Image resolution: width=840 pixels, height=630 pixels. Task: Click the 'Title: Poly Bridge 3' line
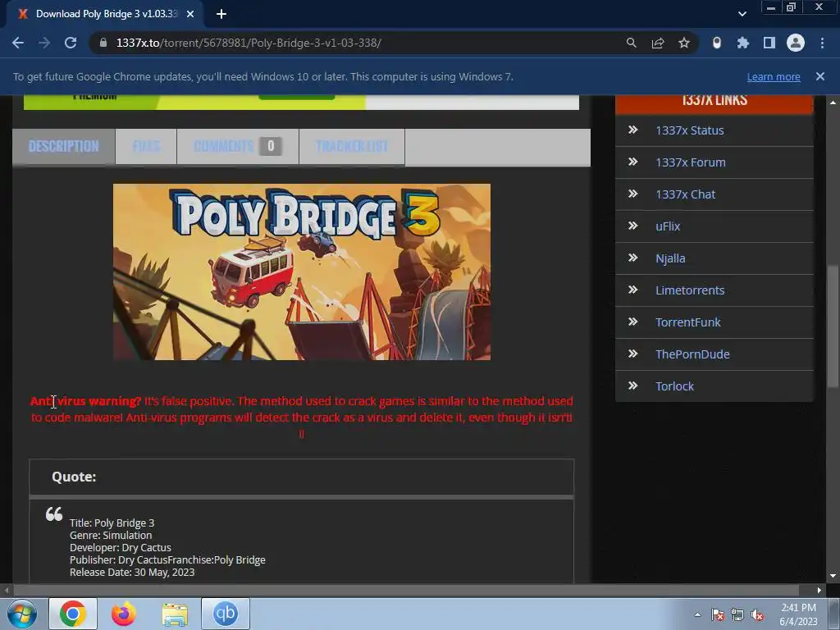click(x=112, y=523)
